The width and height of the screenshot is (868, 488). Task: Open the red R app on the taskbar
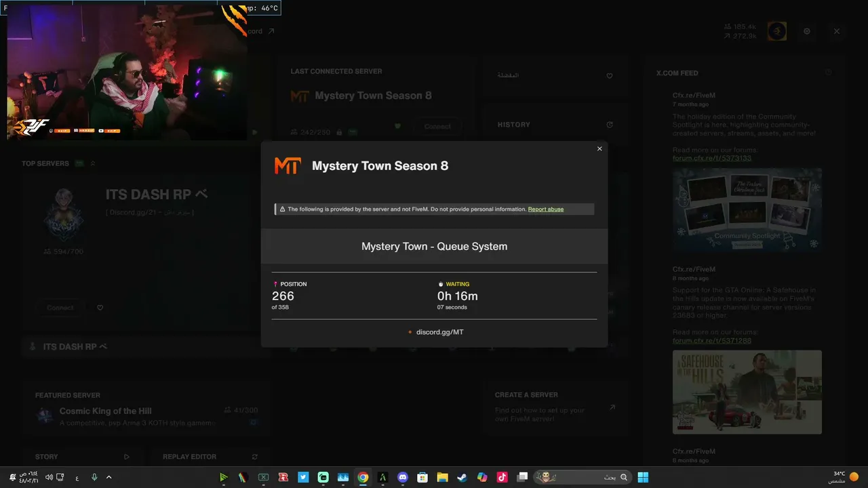[x=283, y=477]
